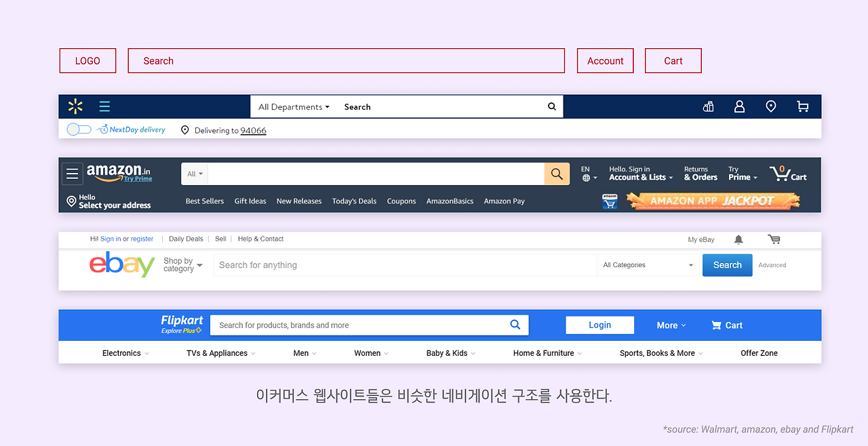Viewport: 868px width, 446px height.
Task: Open the Amazon hamburger menu
Action: 73,174
